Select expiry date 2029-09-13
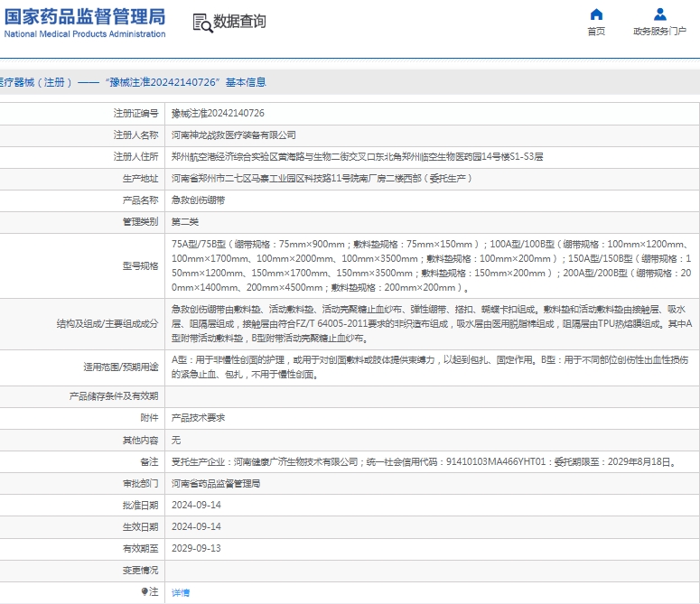The height and width of the screenshot is (604, 700). coord(196,548)
